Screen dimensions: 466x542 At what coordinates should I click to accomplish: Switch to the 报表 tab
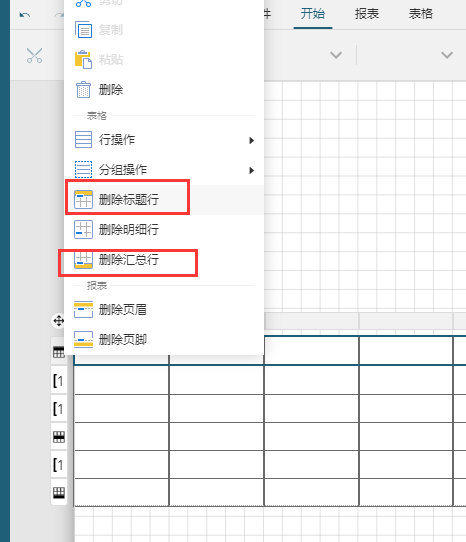(x=367, y=14)
